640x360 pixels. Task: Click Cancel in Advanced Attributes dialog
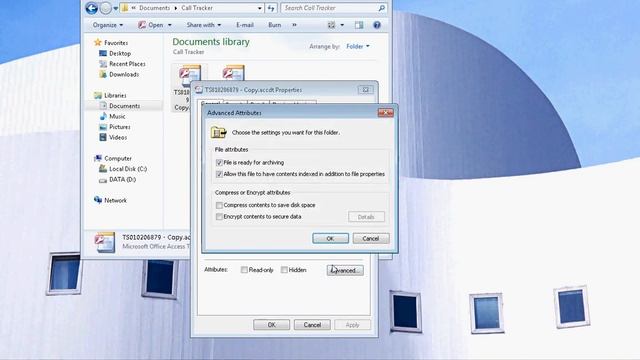click(x=371, y=238)
